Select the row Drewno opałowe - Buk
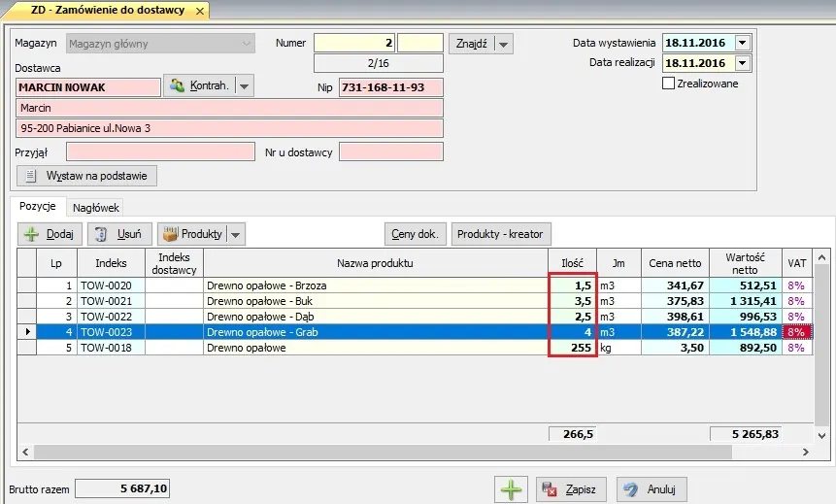836x504 pixels. coord(415,301)
